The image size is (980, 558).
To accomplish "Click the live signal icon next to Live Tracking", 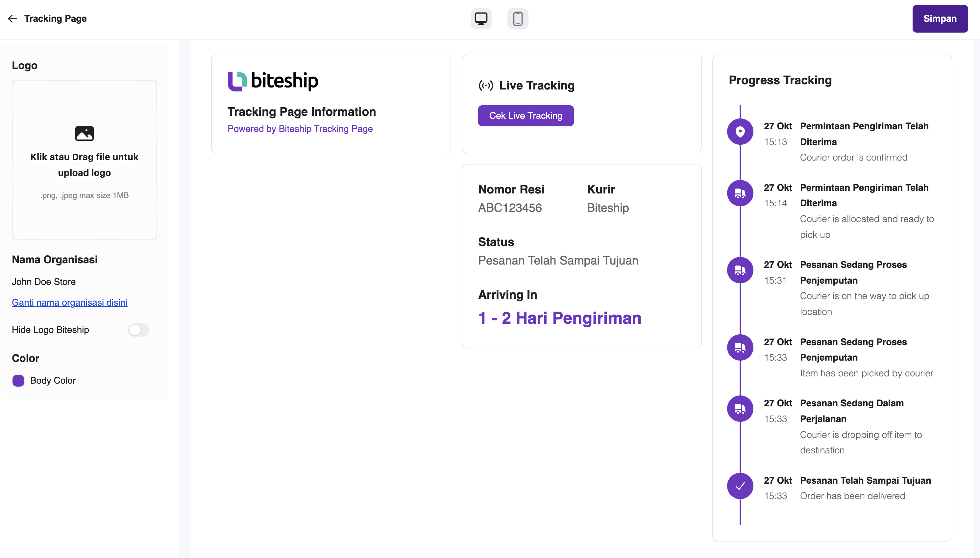I will 486,85.
